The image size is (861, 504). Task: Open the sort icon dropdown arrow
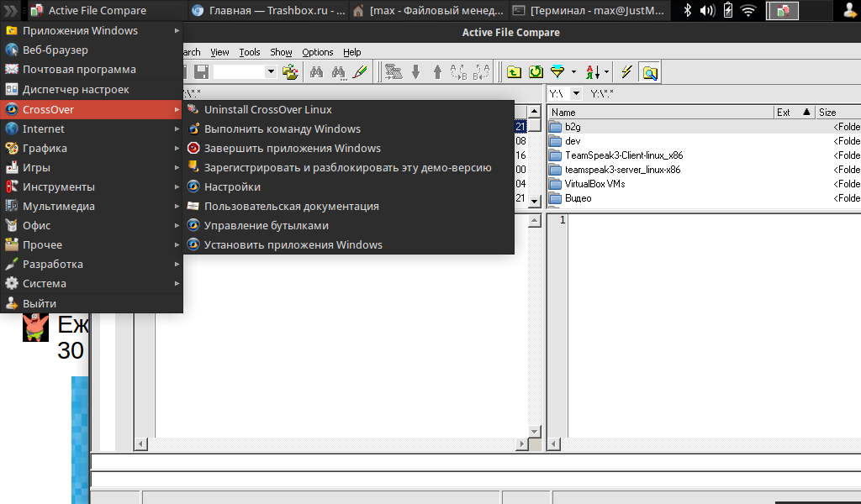tap(606, 72)
